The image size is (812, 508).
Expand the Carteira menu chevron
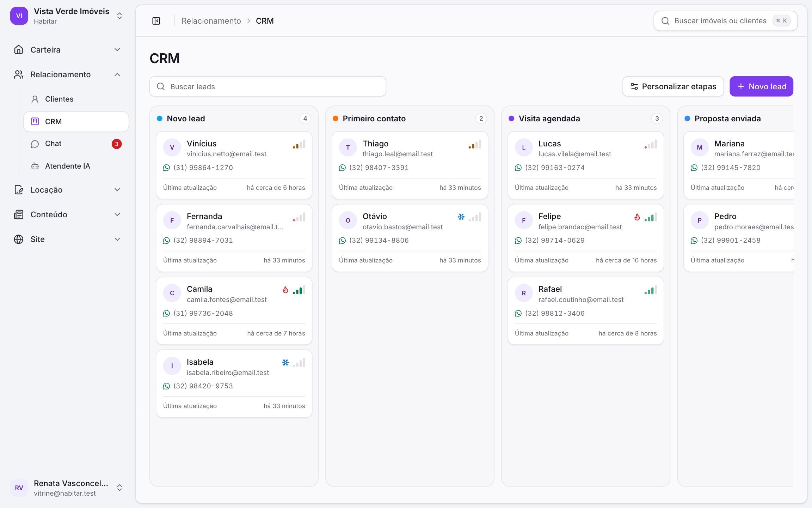[x=117, y=50]
